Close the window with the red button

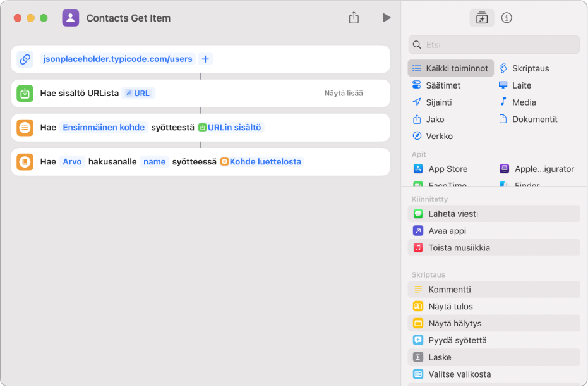pyautogui.click(x=17, y=18)
